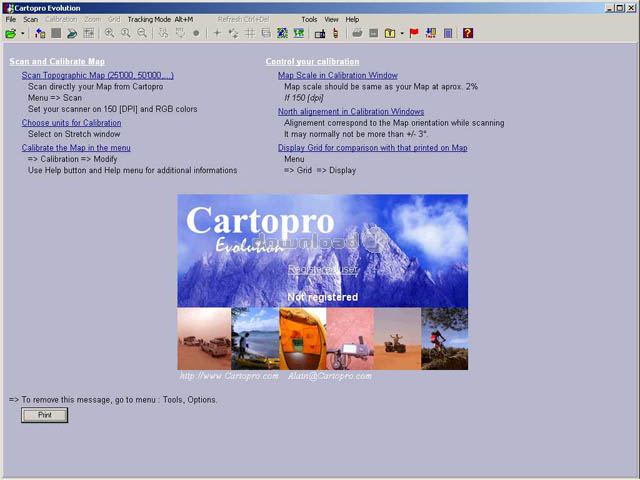Click the plus crosshair icon
The width and height of the screenshot is (640, 480).
pos(217,33)
